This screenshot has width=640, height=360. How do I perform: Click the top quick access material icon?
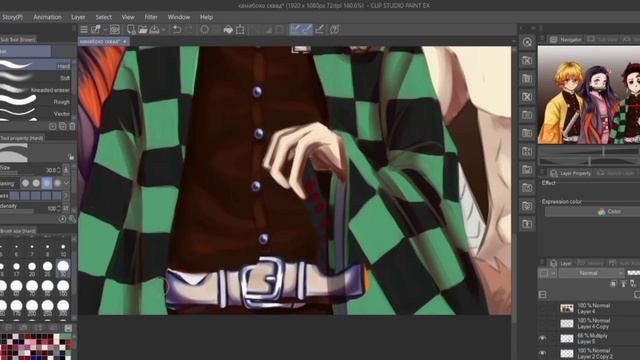pos(527,42)
